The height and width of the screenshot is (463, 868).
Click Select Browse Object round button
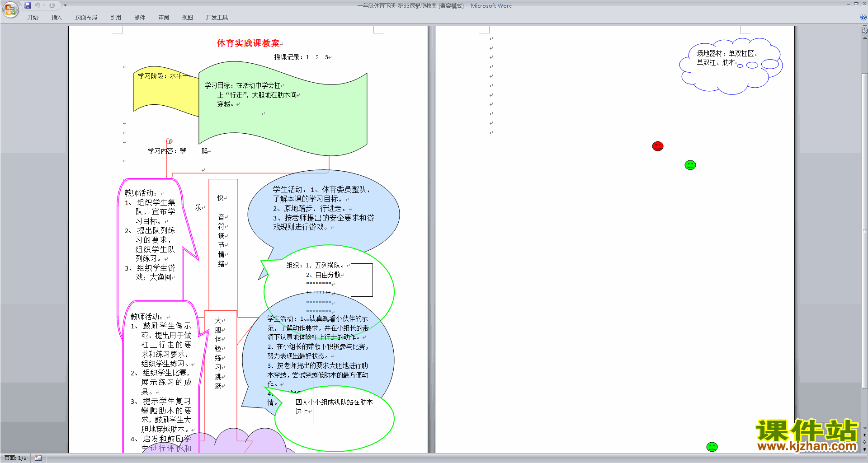[864, 442]
